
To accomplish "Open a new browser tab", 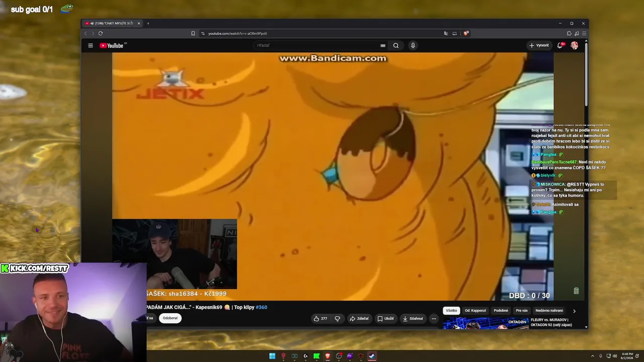I will click(148, 23).
